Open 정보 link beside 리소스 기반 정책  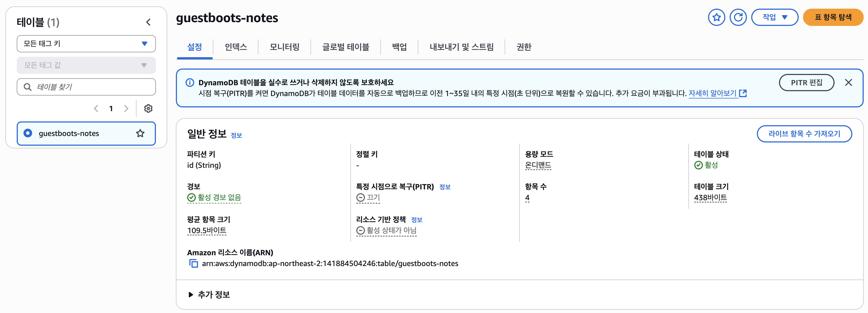click(416, 220)
